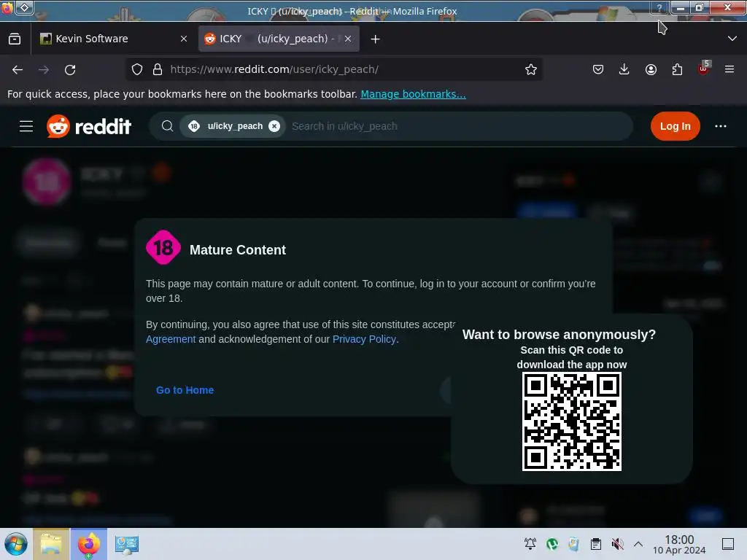The image size is (747, 560).
Task: Expand the list all tabs chevron
Action: pyautogui.click(x=732, y=39)
